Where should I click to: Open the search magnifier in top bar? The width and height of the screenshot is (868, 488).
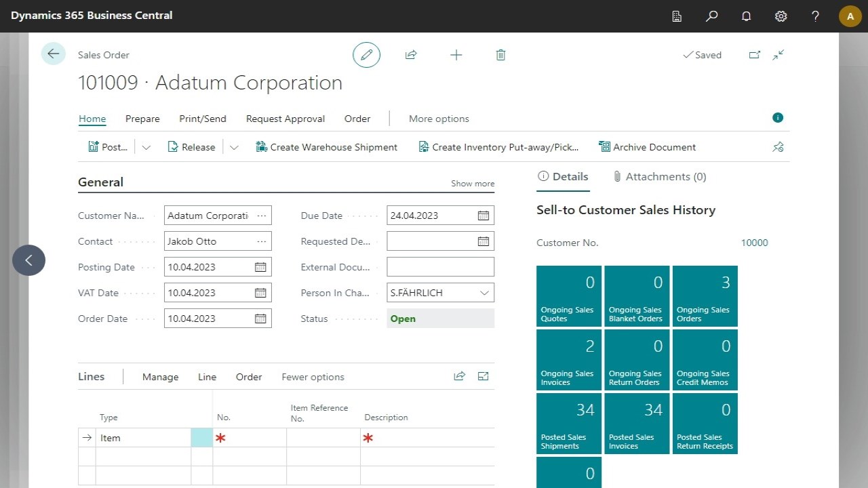click(x=711, y=16)
